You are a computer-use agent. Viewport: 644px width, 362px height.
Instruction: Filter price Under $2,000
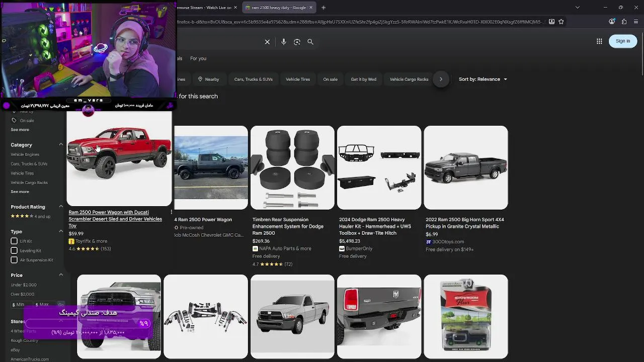click(24, 285)
